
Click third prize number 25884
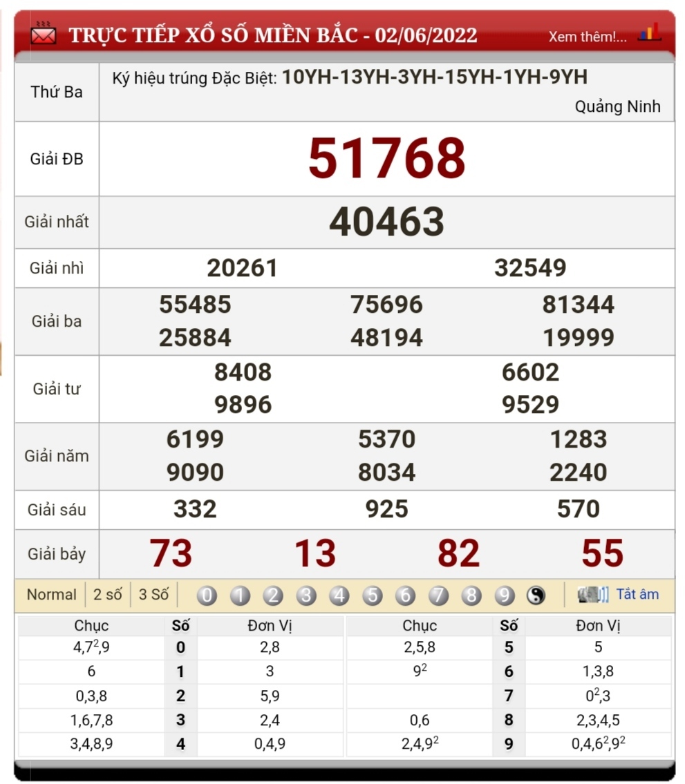(x=195, y=338)
